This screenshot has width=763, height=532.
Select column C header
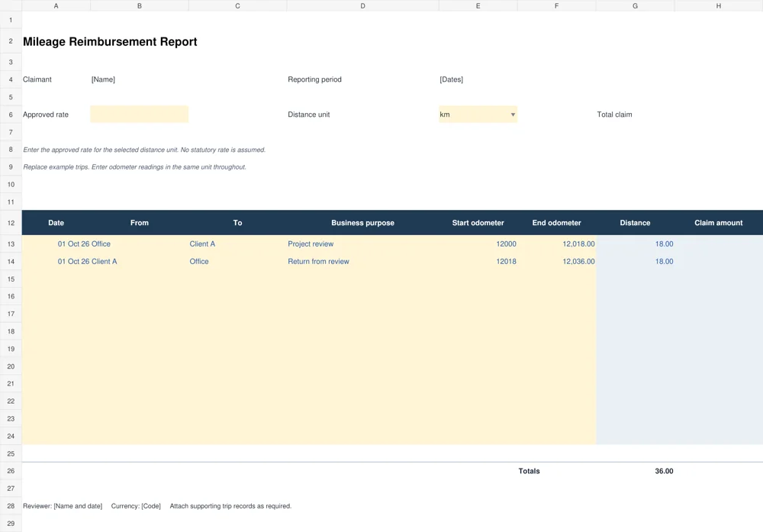[237, 6]
